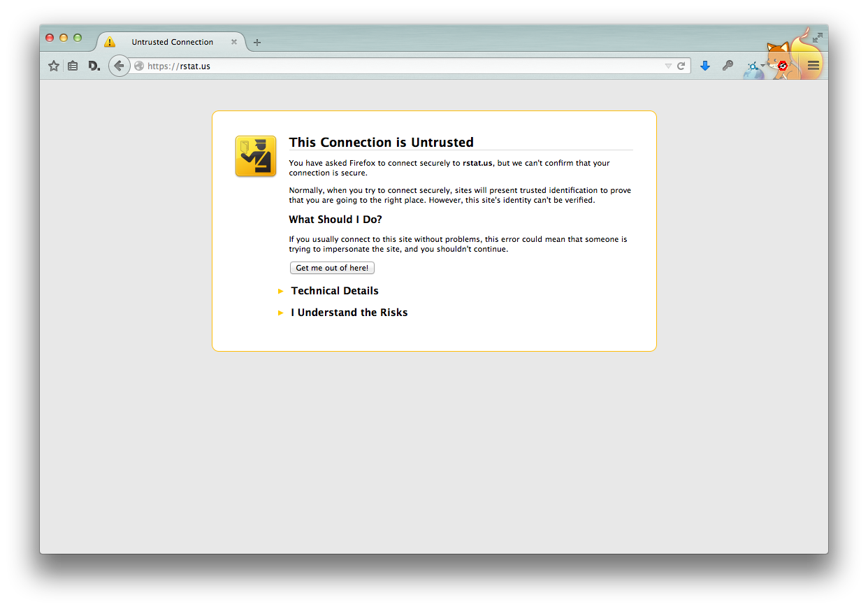Screen dimensions: 868x609
Task: Click the bookmark star icon
Action: tap(54, 66)
